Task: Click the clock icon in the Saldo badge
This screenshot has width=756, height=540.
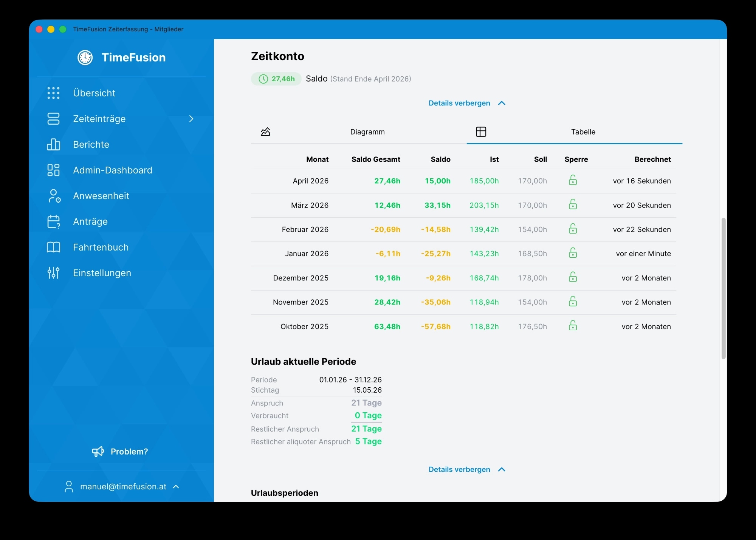Action: [x=263, y=79]
